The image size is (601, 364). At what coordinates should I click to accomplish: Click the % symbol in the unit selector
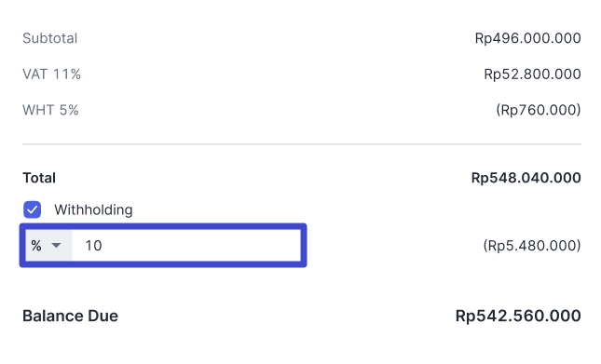36,246
